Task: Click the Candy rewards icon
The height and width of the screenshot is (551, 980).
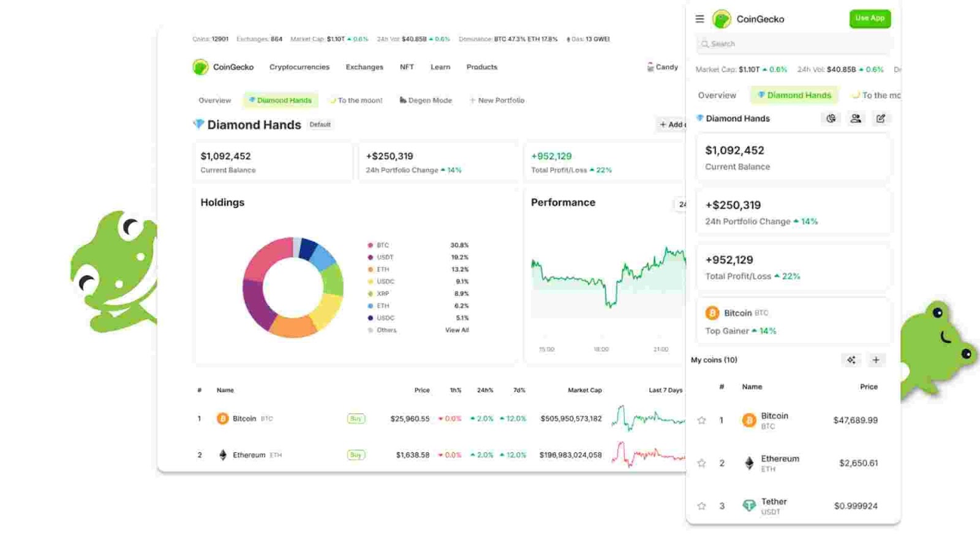Action: pos(650,67)
